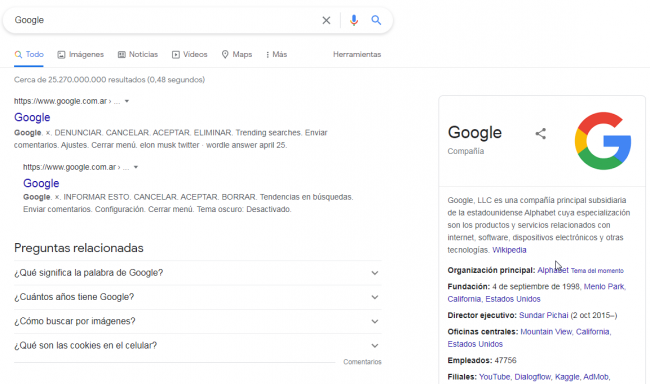Click the Google G logo image

click(603, 141)
